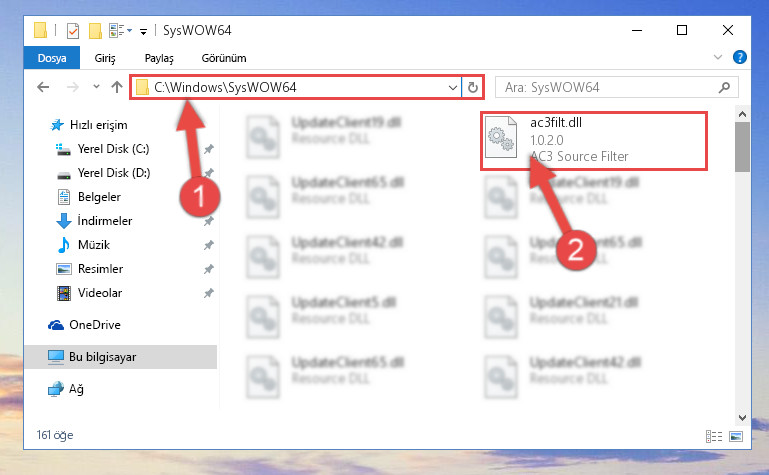
Task: Open the Dosya menu tab
Action: (52, 58)
